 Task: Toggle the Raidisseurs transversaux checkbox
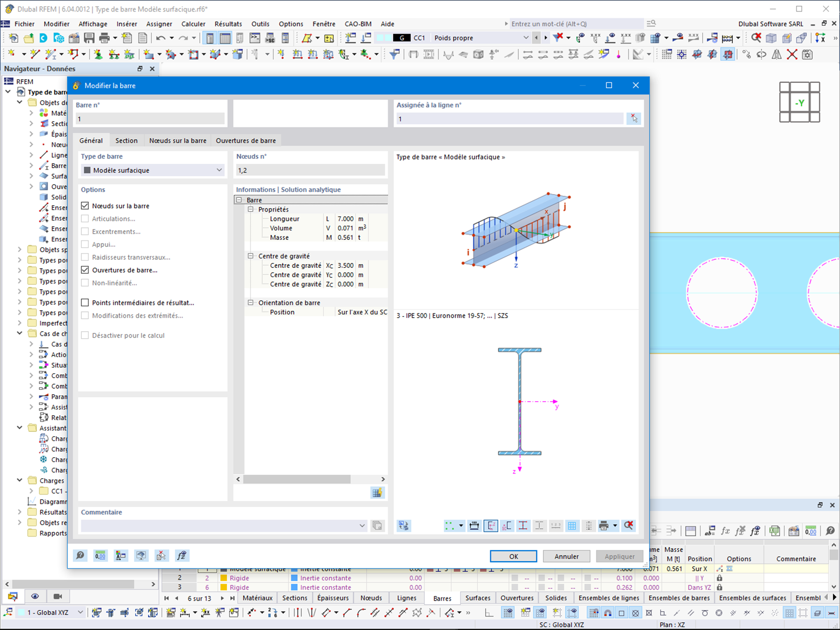[85, 257]
